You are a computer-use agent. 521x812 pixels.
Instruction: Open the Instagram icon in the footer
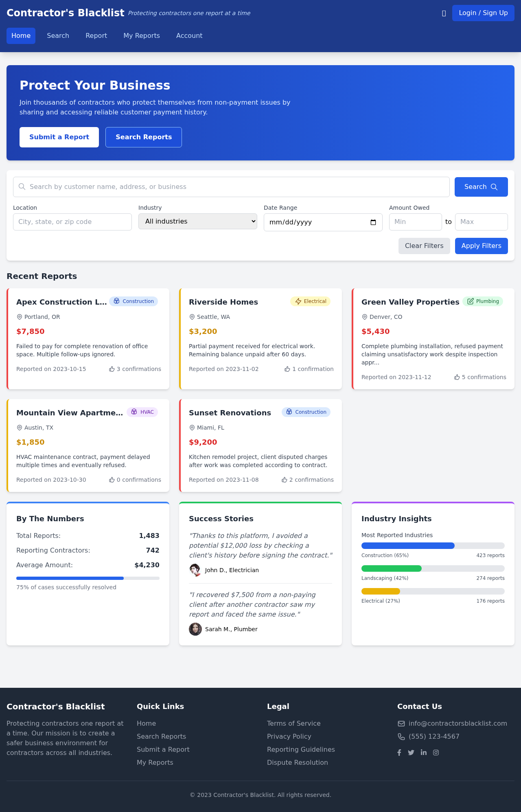(x=436, y=753)
